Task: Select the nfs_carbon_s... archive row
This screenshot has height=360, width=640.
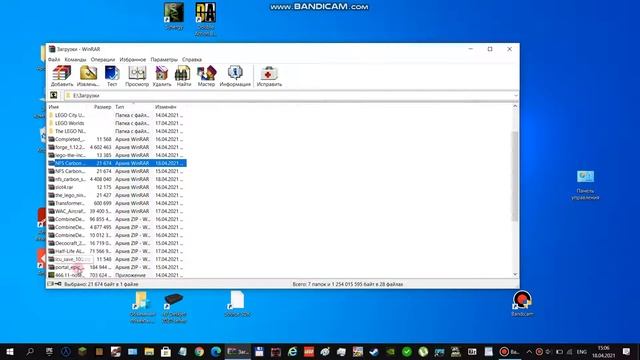Action: (x=116, y=179)
